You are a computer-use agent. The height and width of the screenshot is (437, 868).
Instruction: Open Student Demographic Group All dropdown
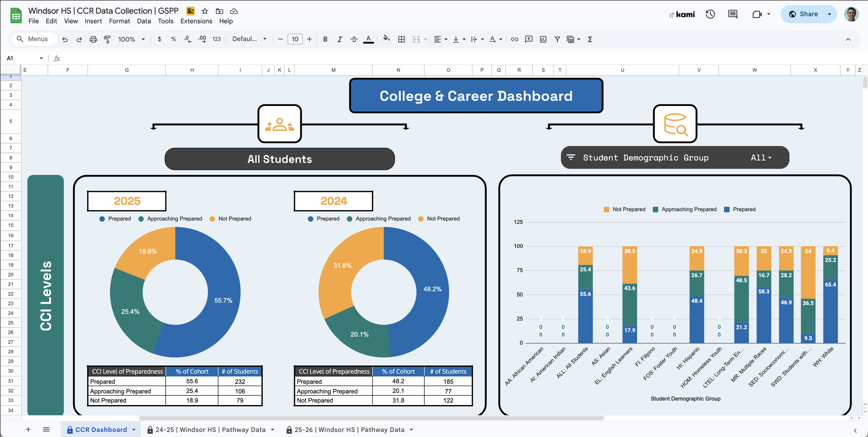[761, 158]
